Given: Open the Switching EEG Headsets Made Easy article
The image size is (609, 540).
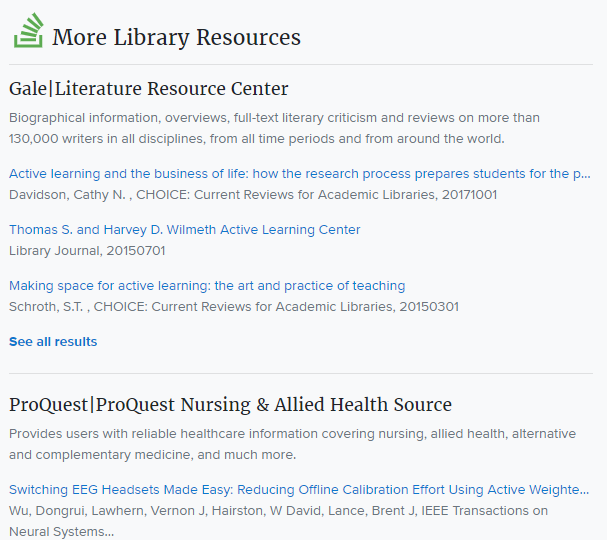Looking at the screenshot, I should [299, 490].
